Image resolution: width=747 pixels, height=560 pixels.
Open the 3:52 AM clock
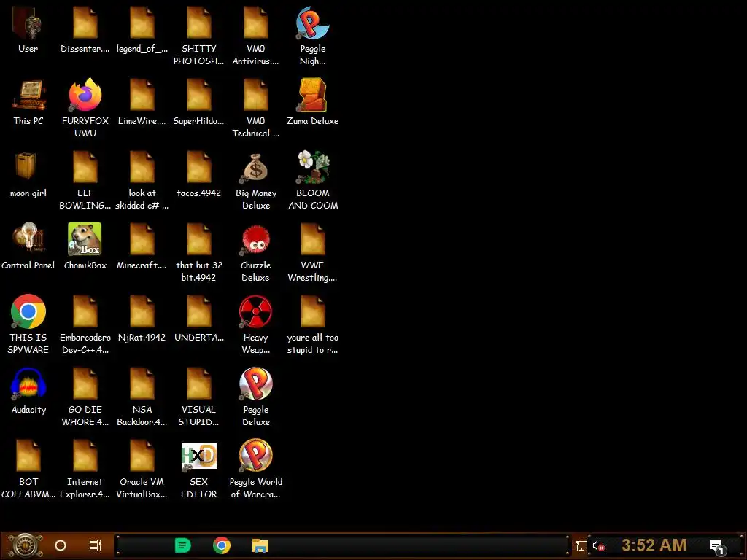pos(654,545)
